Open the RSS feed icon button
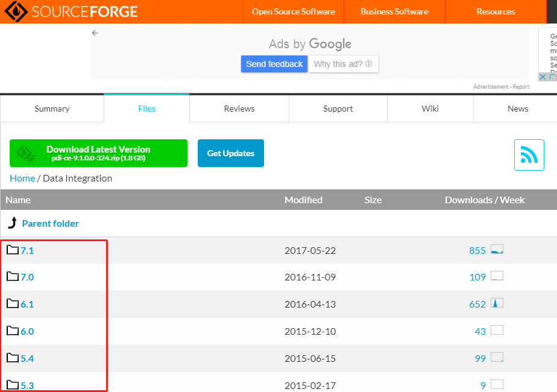Image resolution: width=557 pixels, height=392 pixels. pos(529,155)
